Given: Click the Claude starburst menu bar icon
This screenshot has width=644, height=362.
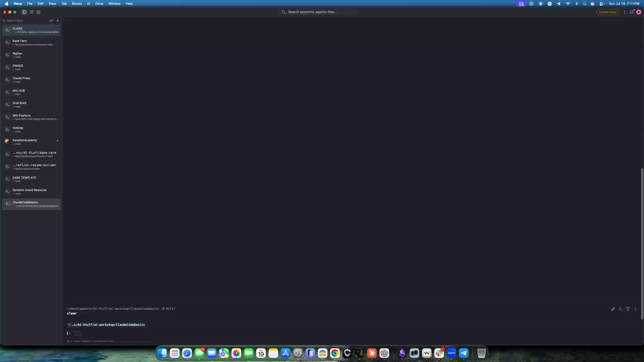Looking at the screenshot, I should click(x=541, y=4).
